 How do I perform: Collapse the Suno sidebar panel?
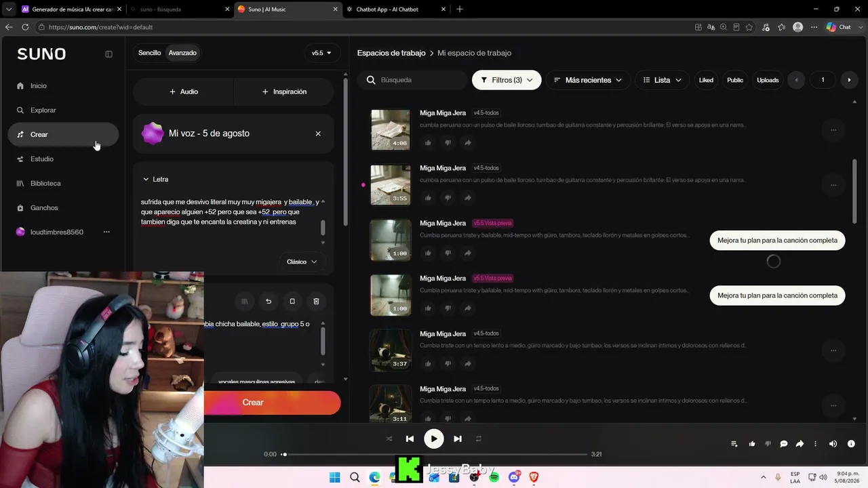tap(108, 54)
